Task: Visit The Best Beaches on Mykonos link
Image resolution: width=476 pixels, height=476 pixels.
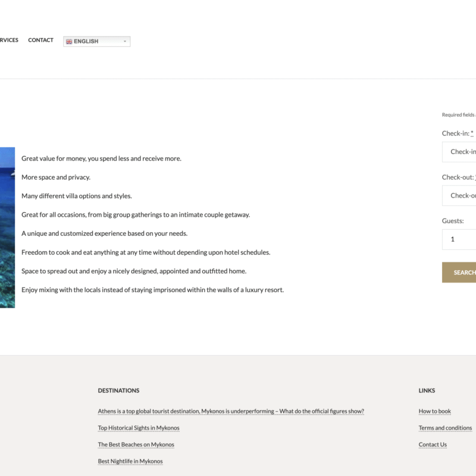Action: (136, 444)
